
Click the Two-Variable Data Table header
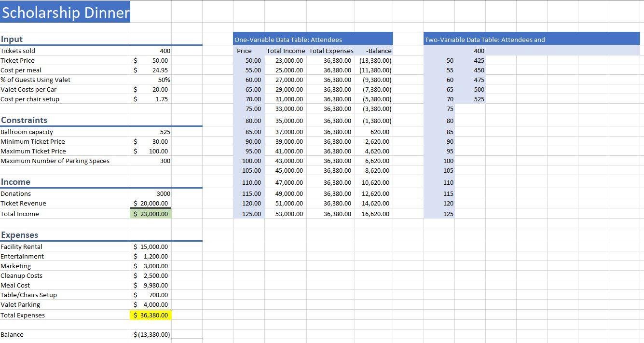[x=532, y=40]
